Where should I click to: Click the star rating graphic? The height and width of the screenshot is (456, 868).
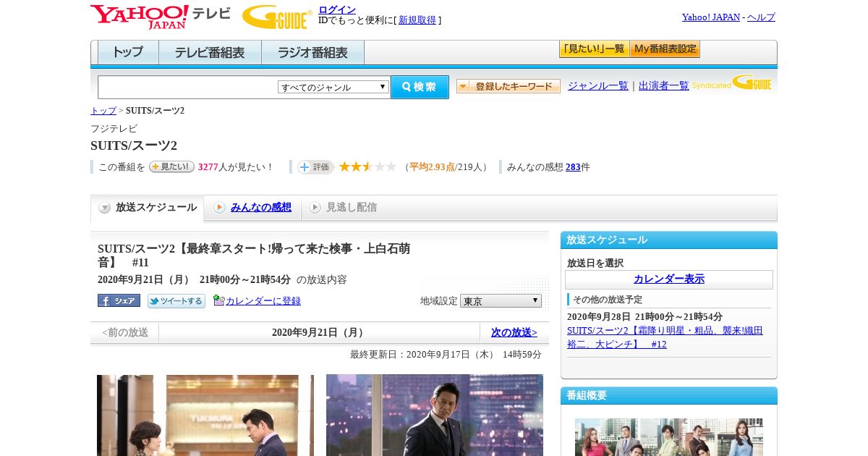point(367,167)
